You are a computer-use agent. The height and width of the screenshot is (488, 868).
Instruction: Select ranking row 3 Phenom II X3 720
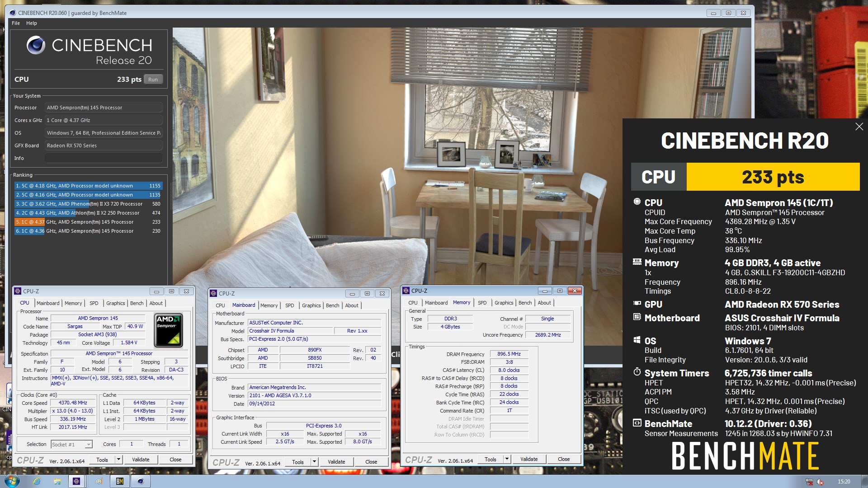click(x=88, y=204)
